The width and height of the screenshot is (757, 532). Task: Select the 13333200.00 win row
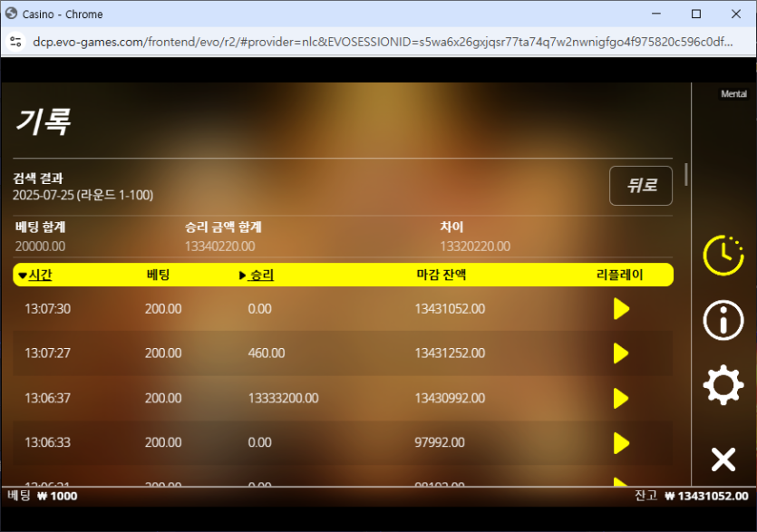(x=283, y=398)
